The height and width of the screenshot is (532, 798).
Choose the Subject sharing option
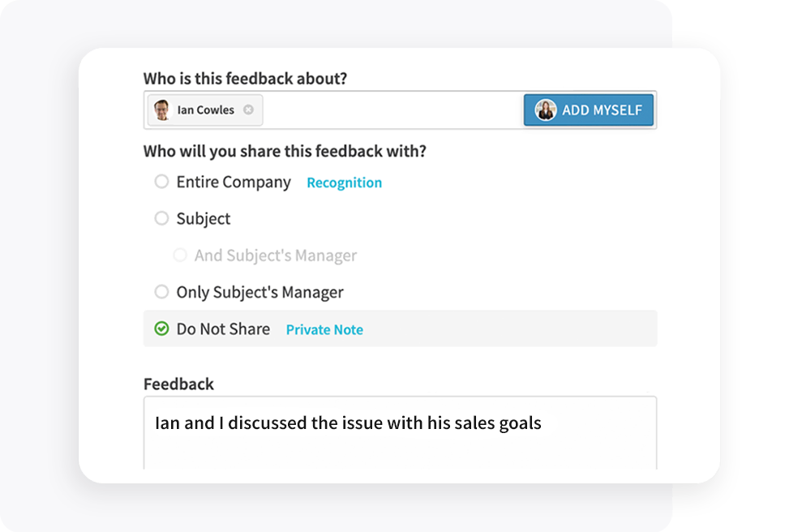(161, 218)
